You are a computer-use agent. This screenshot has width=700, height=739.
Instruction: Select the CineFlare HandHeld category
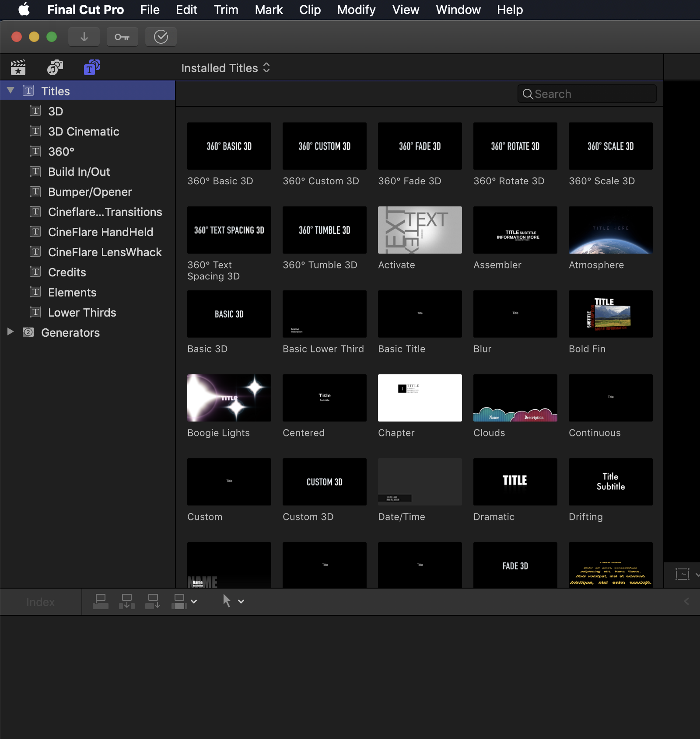point(87,232)
